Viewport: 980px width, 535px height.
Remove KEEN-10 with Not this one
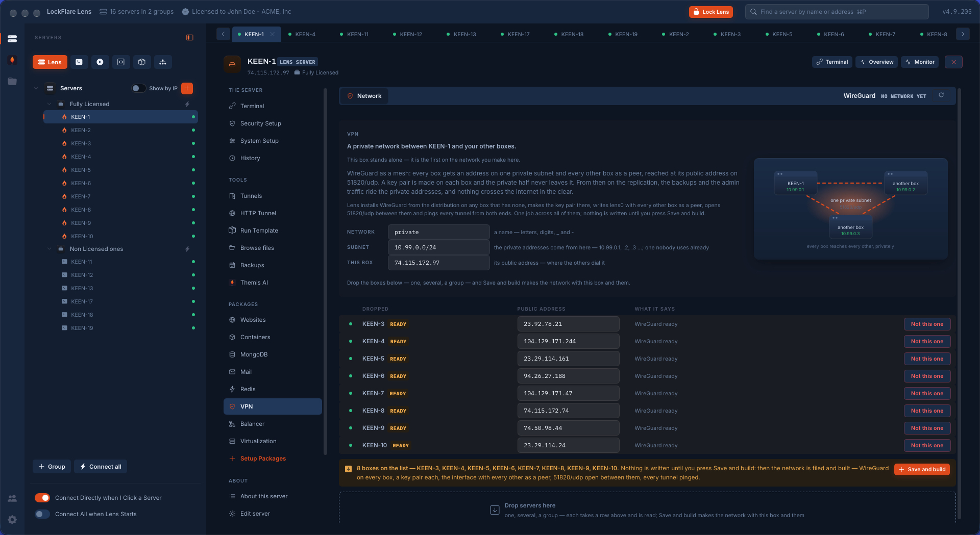(x=927, y=445)
